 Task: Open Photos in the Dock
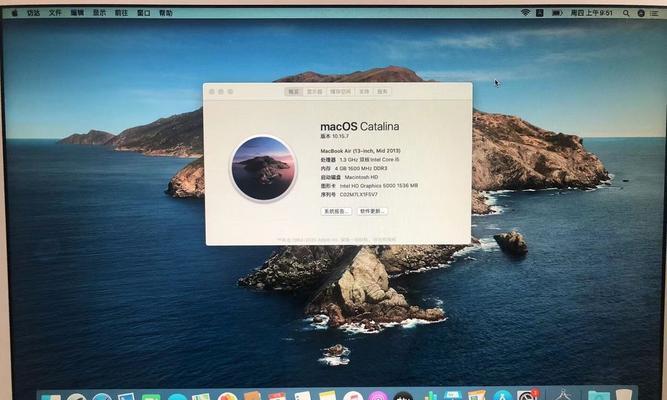pos(228,396)
